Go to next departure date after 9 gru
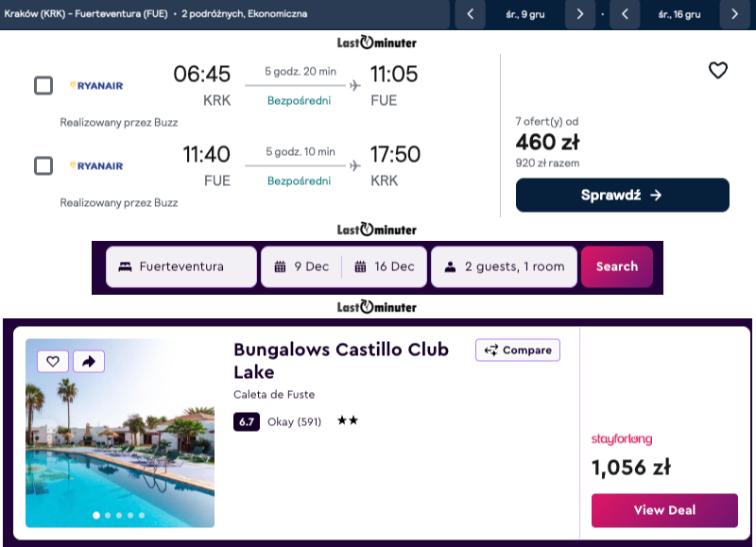 click(x=580, y=14)
